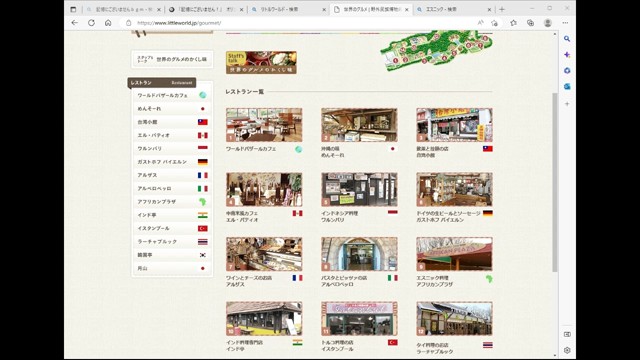Image resolution: width=640 pixels, height=360 pixels.
Task: Open Edge settings and more ellipsis menu
Action: 565,23
